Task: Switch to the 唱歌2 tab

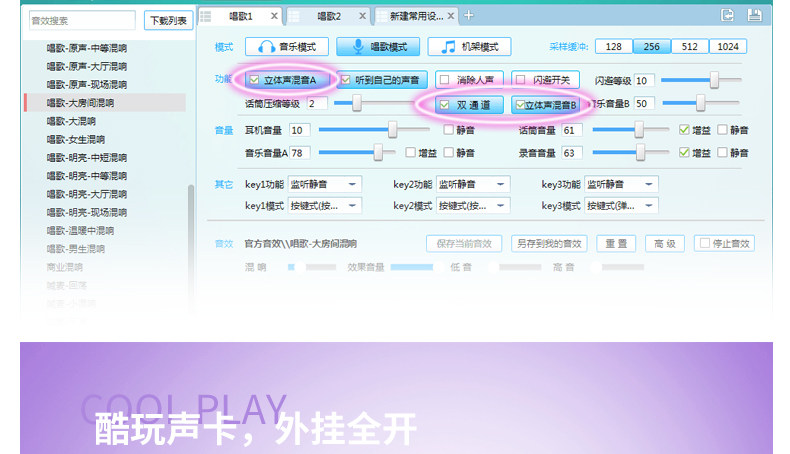Action: (x=328, y=16)
